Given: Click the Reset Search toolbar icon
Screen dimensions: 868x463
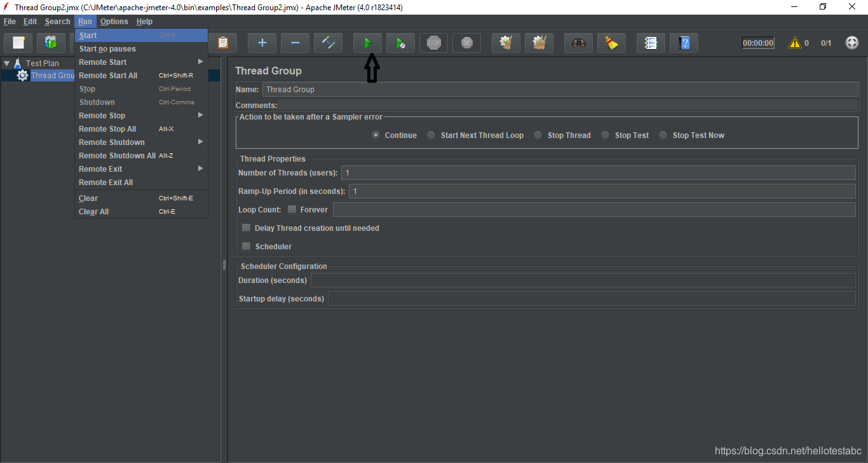Looking at the screenshot, I should point(611,43).
